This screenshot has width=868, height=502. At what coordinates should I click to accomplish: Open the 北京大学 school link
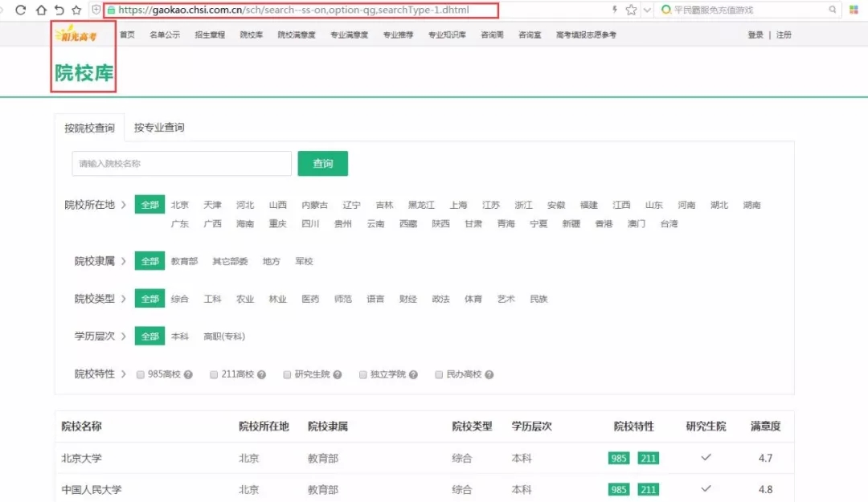tap(82, 459)
